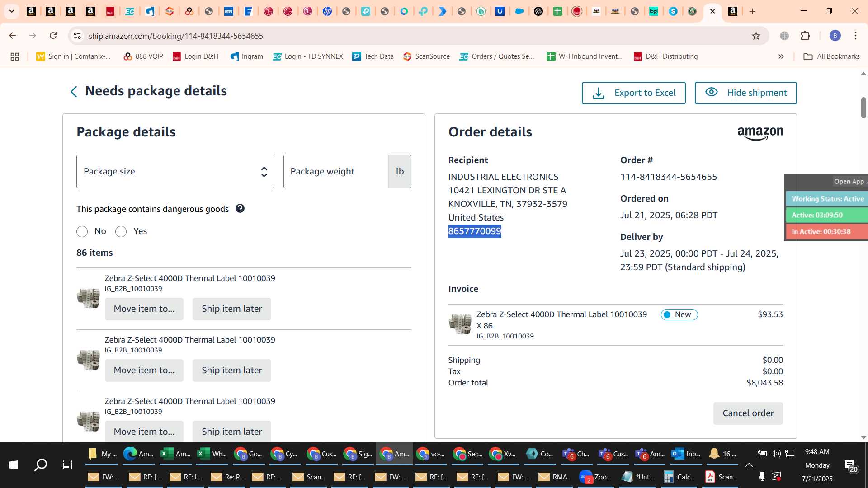
Task: Open the Zoom taskbar item
Action: pyautogui.click(x=595, y=477)
